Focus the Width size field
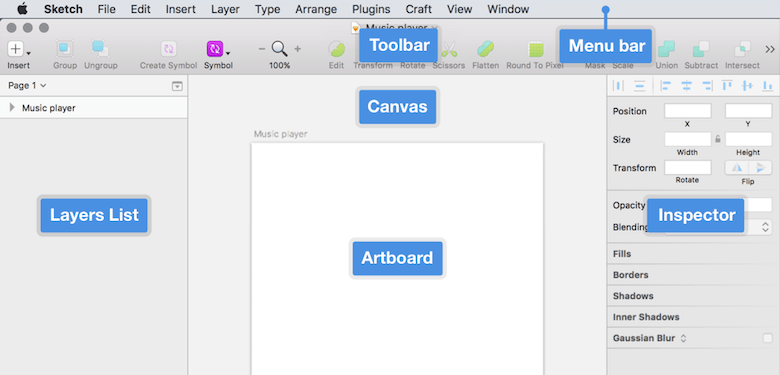 point(687,139)
